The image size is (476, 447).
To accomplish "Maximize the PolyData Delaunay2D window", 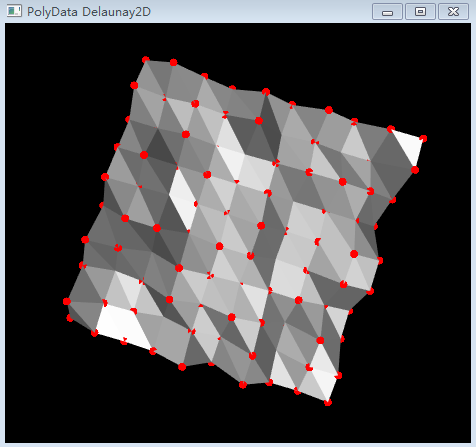I will coord(420,12).
